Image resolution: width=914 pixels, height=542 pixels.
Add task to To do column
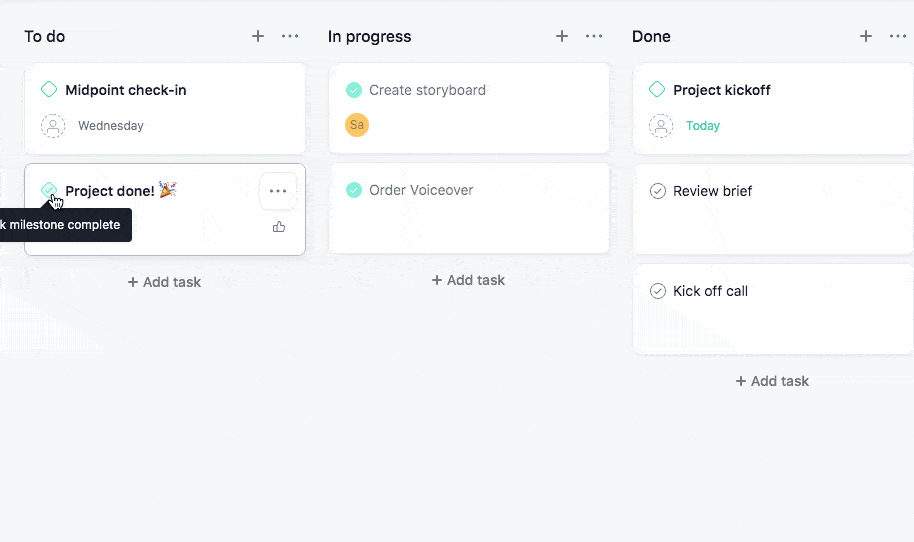(x=165, y=282)
